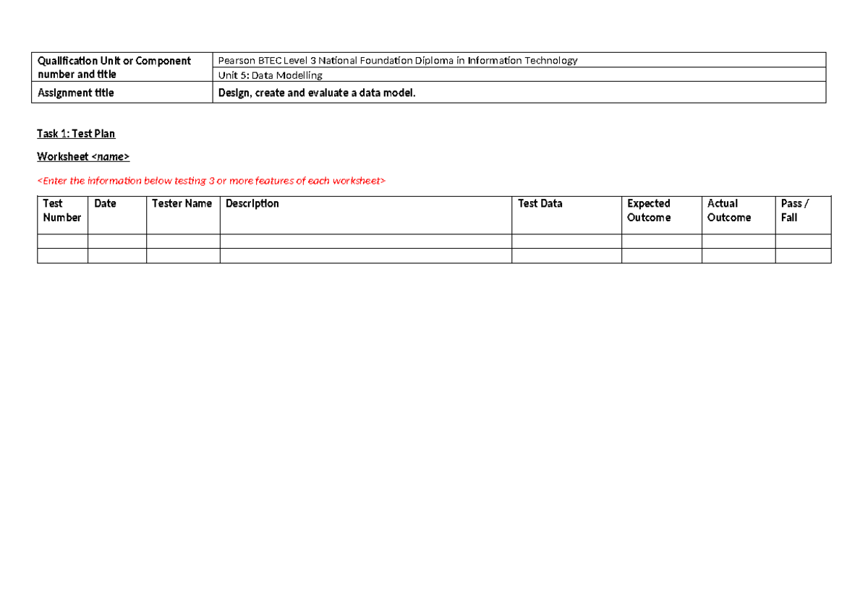This screenshot has height=614, width=868.
Task: Click the 'Task 1: Test Plan' heading
Action: click(76, 133)
